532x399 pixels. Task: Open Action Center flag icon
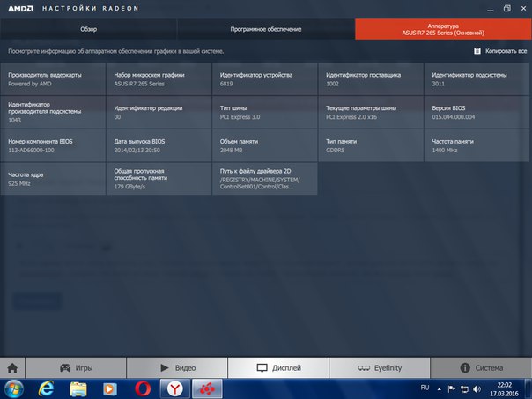[452, 388]
